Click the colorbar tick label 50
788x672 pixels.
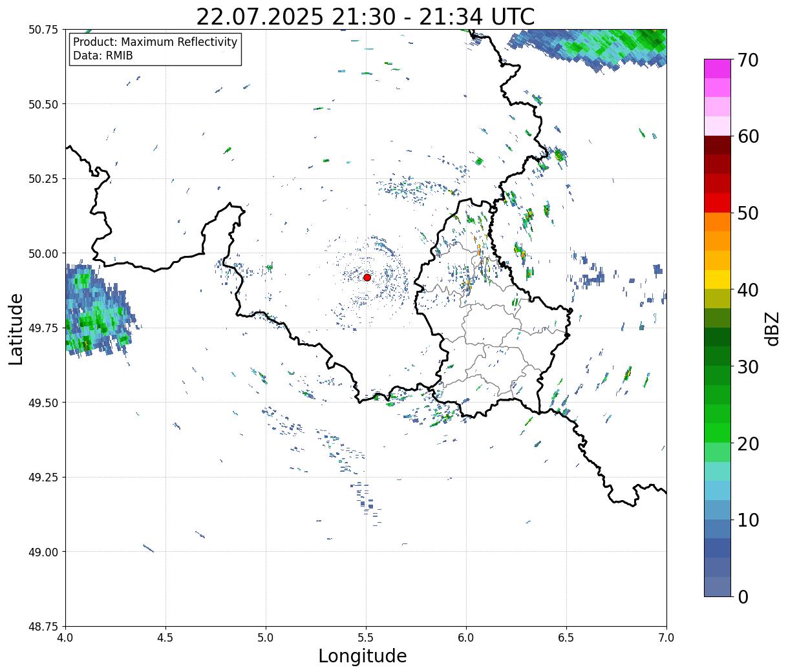tap(748, 213)
